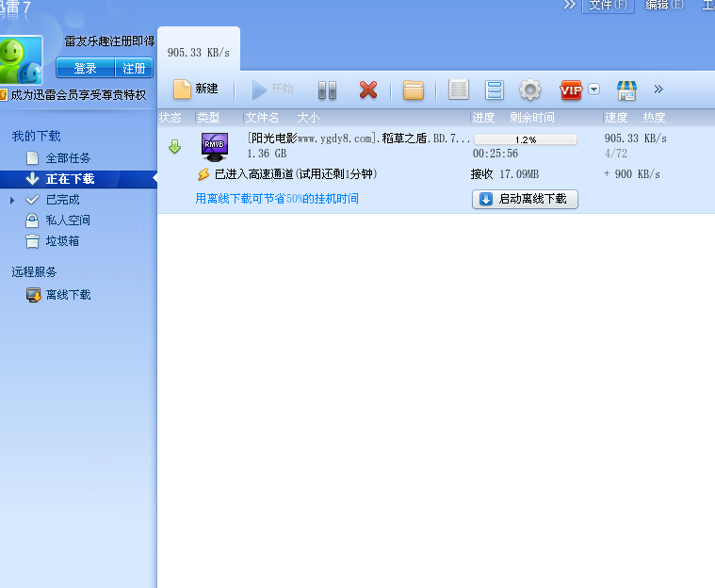Open the download folder icon in the toolbar
Screen dimensions: 715x588
coord(414,90)
